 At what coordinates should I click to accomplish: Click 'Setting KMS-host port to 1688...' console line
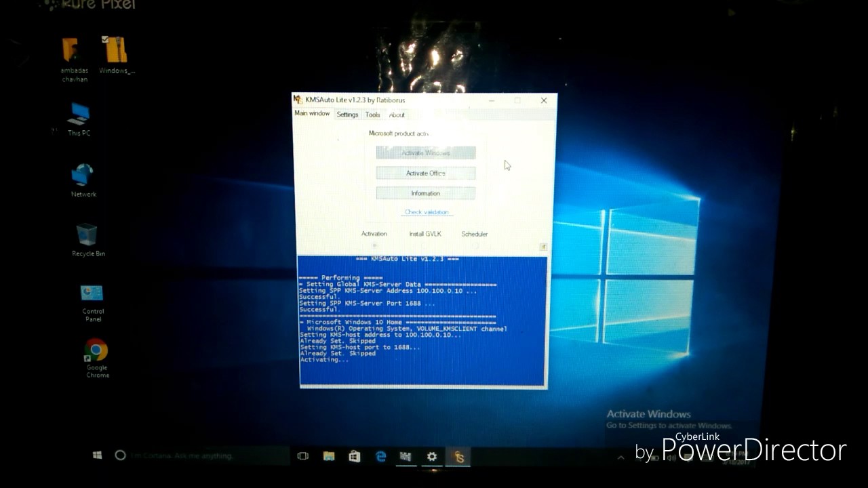(360, 348)
